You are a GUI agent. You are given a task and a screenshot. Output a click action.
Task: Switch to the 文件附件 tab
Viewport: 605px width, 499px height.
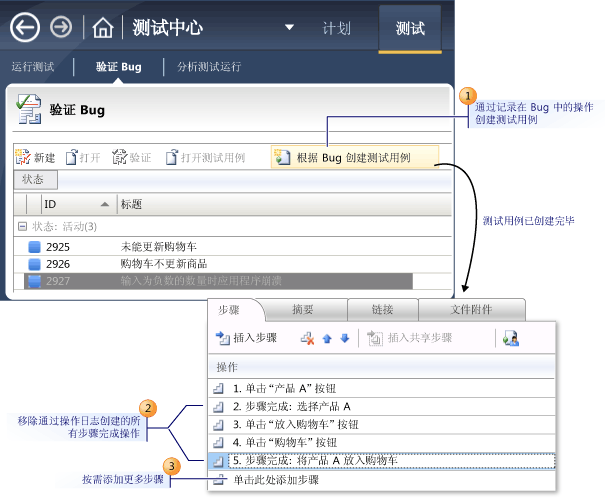471,310
